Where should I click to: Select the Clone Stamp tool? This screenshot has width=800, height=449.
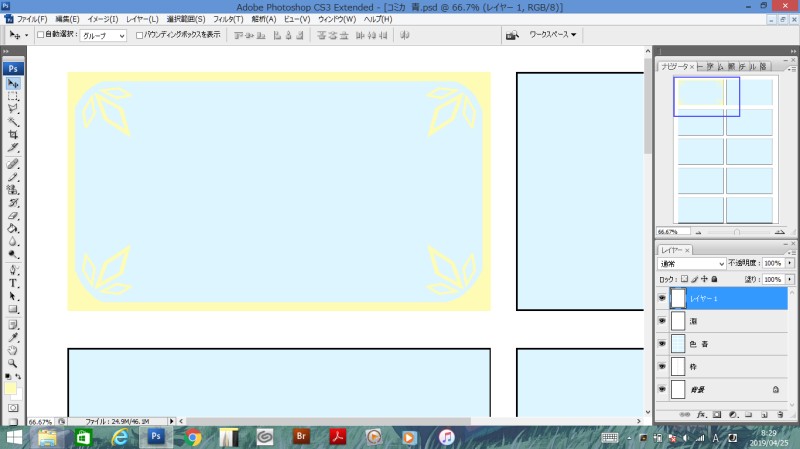pos(13,190)
